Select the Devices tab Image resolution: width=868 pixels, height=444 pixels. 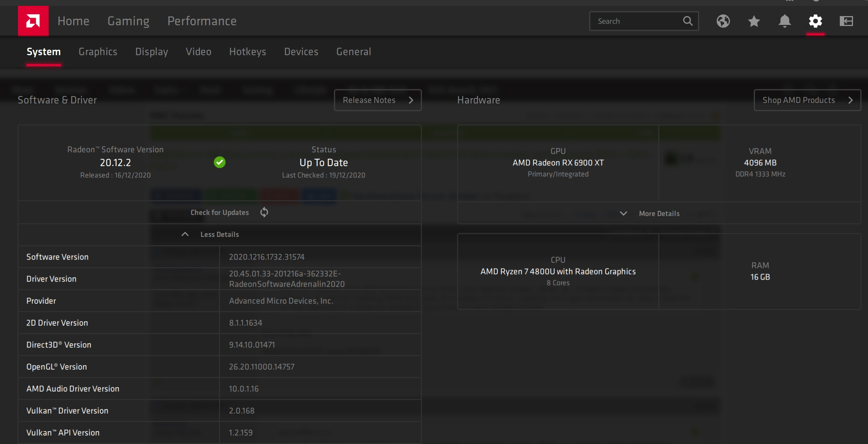tap(301, 52)
